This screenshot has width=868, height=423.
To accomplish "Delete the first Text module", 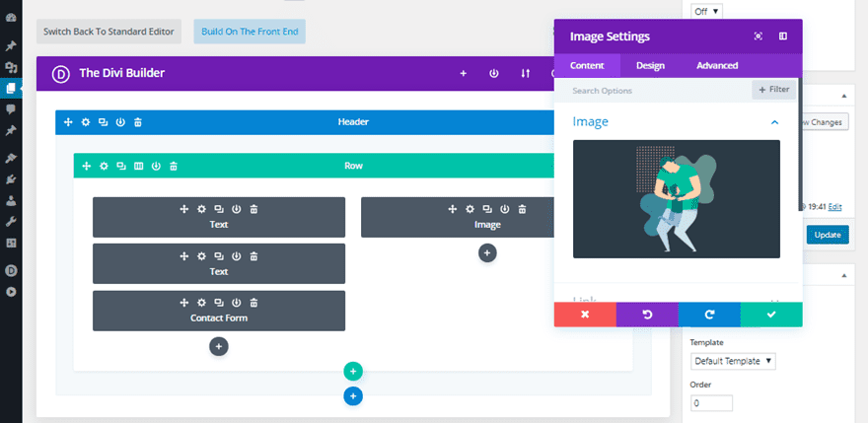I will click(253, 209).
